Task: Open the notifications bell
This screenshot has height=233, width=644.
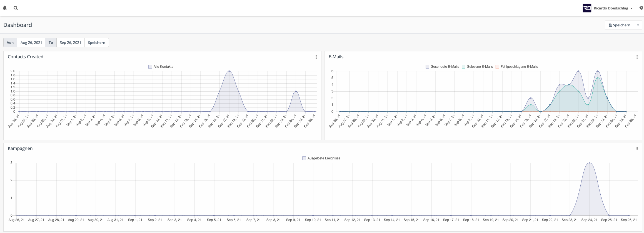Action: pyautogui.click(x=5, y=8)
